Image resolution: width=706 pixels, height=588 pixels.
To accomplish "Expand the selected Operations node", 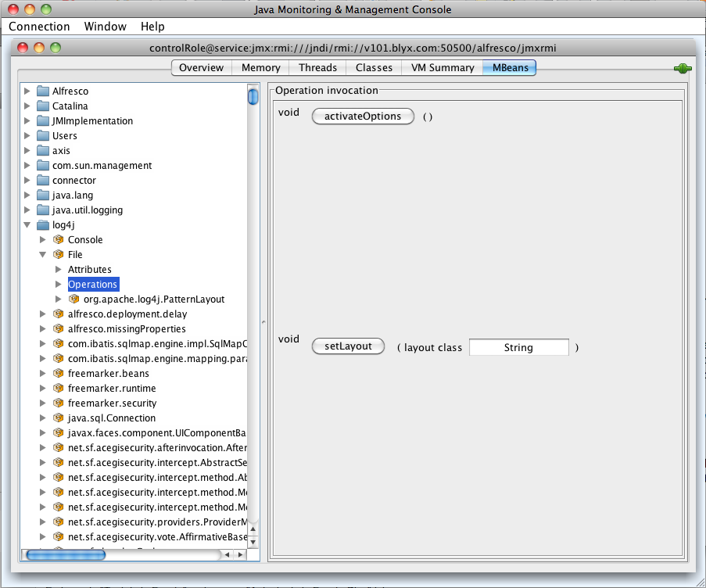I will [58, 284].
